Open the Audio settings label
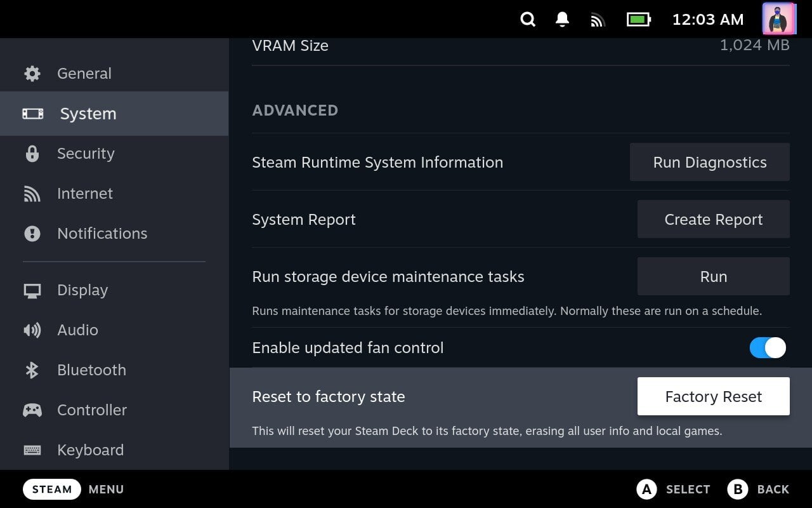This screenshot has width=812, height=508. [x=77, y=330]
